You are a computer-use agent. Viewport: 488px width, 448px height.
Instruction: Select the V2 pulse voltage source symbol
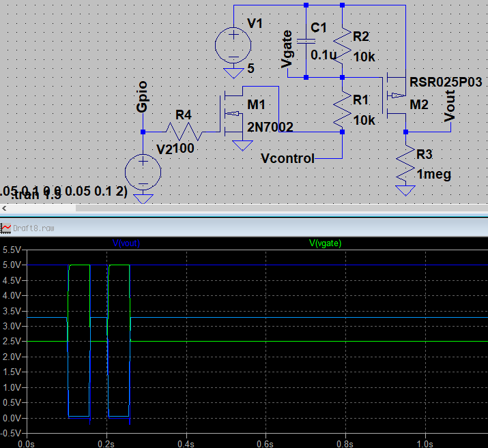(x=143, y=171)
